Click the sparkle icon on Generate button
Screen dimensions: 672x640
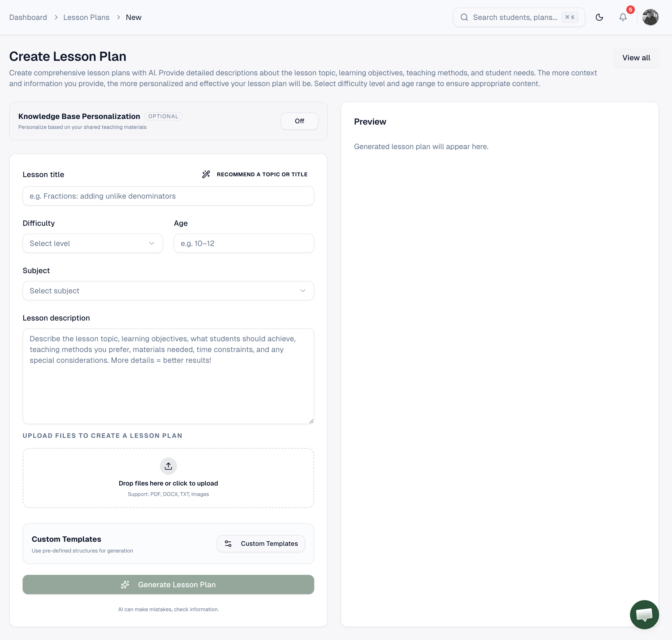tap(125, 584)
